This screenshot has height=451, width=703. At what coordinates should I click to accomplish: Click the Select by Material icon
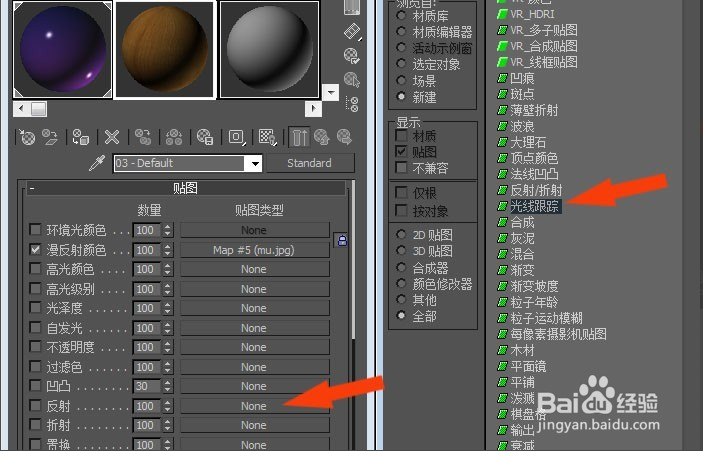pyautogui.click(x=352, y=80)
